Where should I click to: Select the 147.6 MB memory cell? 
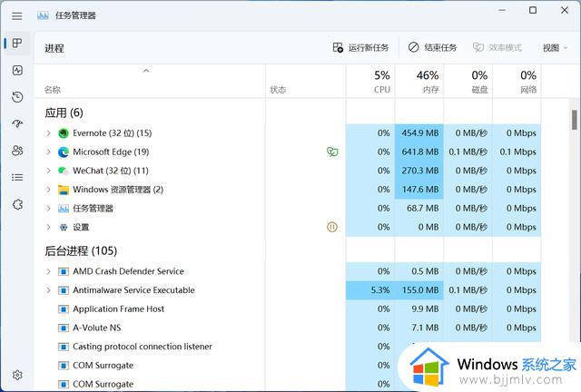(419, 190)
